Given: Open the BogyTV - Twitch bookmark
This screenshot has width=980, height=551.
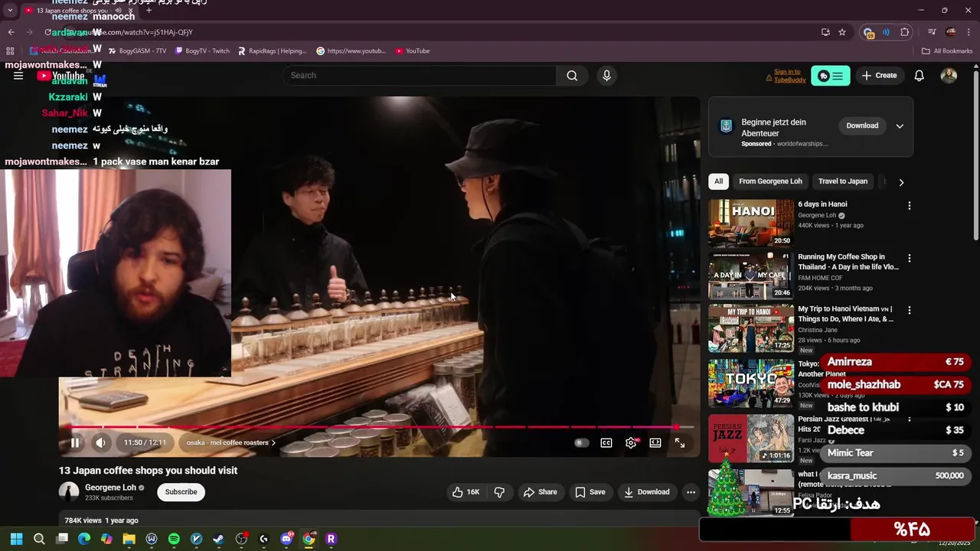Looking at the screenshot, I should click(x=202, y=51).
